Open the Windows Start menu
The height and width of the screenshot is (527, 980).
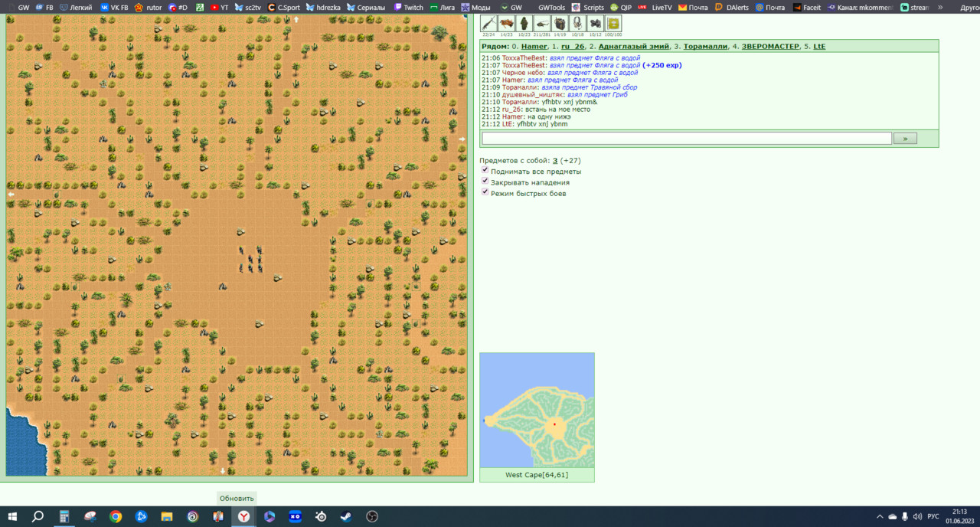pos(12,516)
